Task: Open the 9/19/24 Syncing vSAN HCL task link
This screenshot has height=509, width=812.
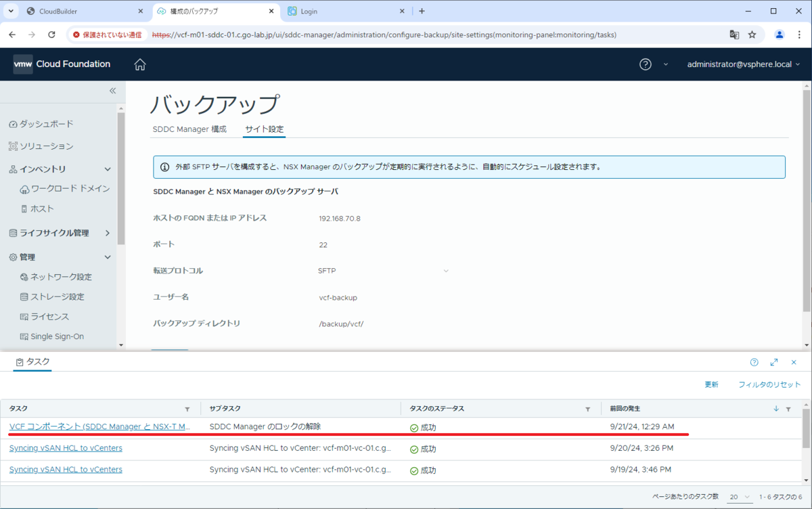Action: [66, 469]
